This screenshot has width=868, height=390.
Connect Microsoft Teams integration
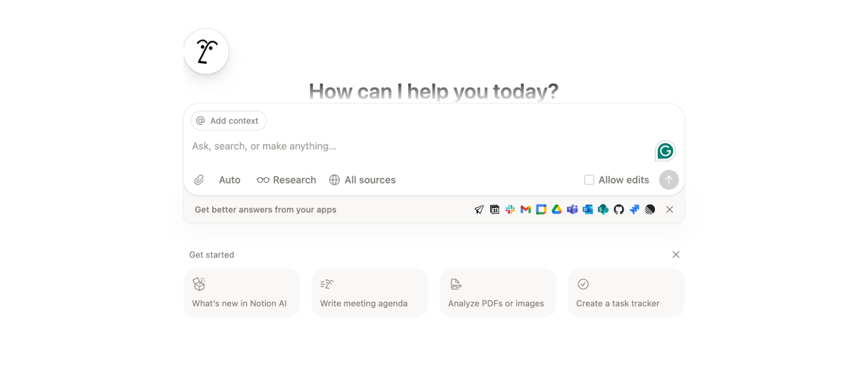coord(572,210)
